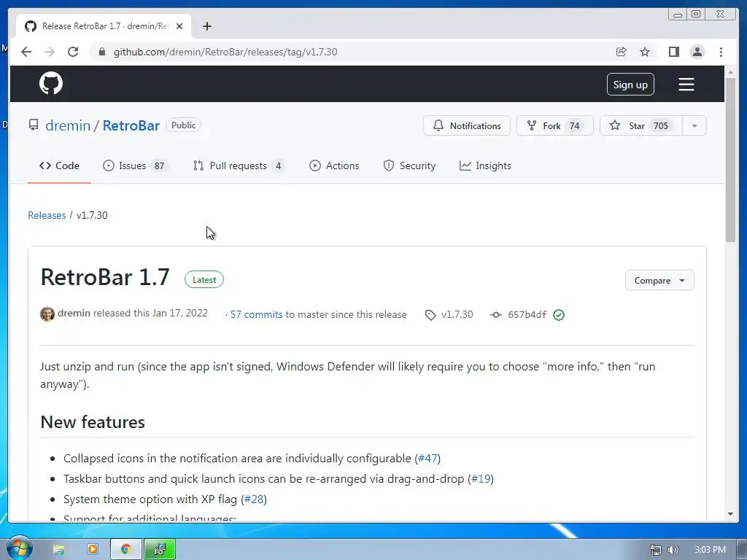Screen dimensions: 747x560
Task: Click the Latest release badge
Action: [x=204, y=279]
